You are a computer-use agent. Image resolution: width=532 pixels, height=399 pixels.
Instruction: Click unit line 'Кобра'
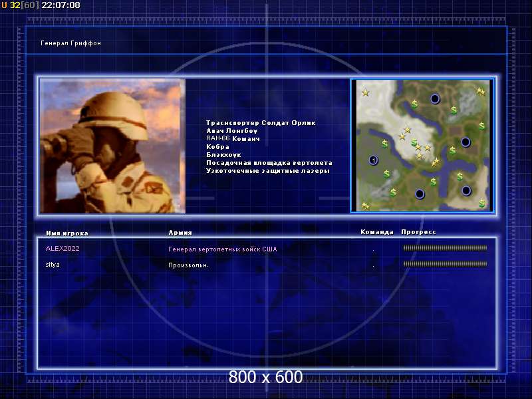217,146
